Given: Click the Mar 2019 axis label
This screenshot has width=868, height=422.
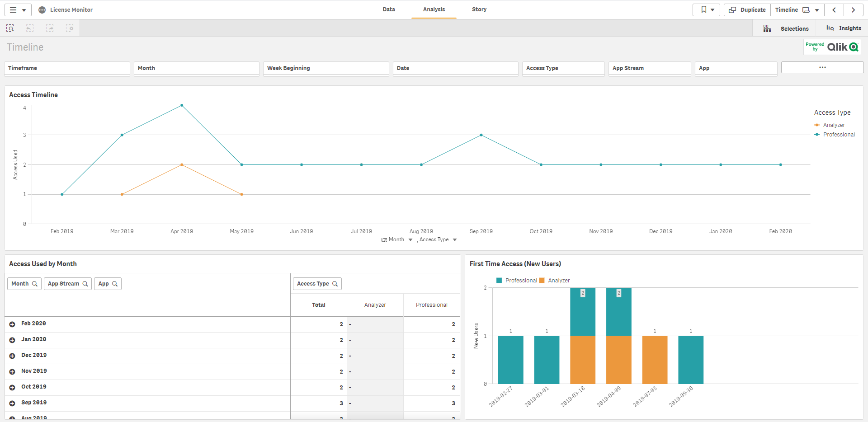Looking at the screenshot, I should (x=122, y=231).
